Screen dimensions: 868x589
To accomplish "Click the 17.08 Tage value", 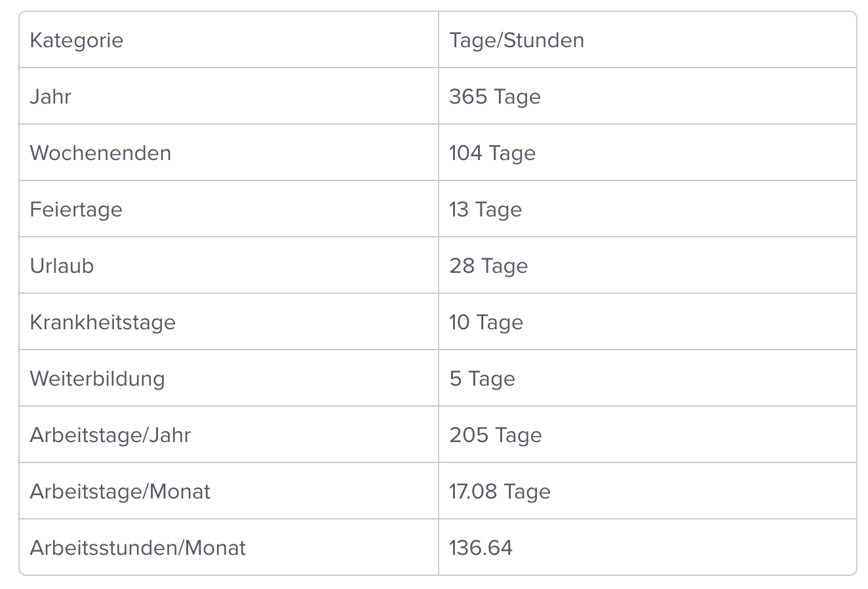I will (500, 491).
